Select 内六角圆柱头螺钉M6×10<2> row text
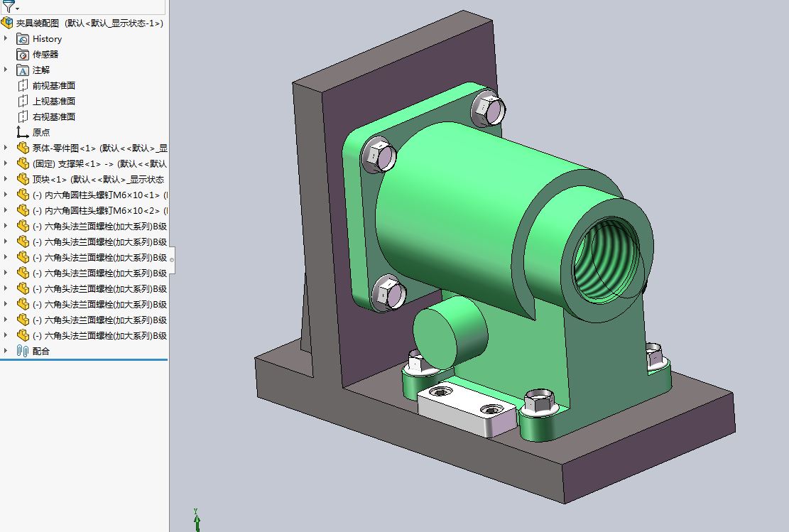Screen dimensions: 789x532 coord(100,211)
